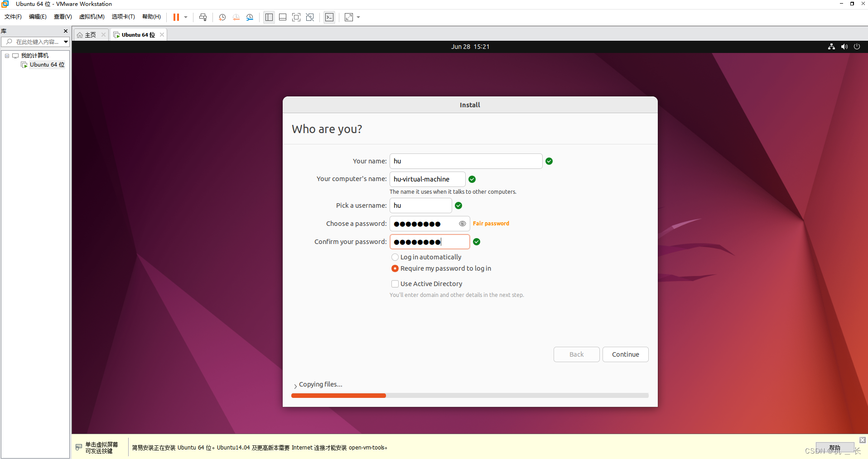Click the keyboard hint icon in bottom bar
Viewport: 868px width, 459px height.
click(79, 447)
